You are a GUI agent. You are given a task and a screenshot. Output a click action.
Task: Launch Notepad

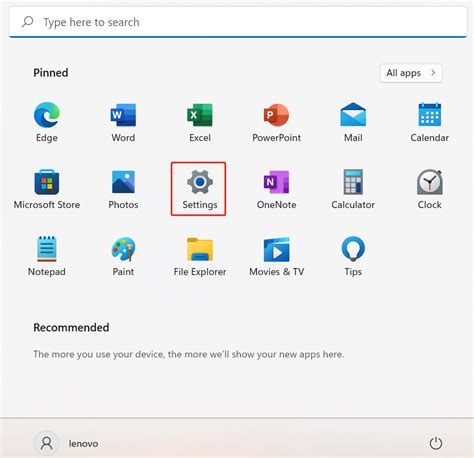pos(47,256)
